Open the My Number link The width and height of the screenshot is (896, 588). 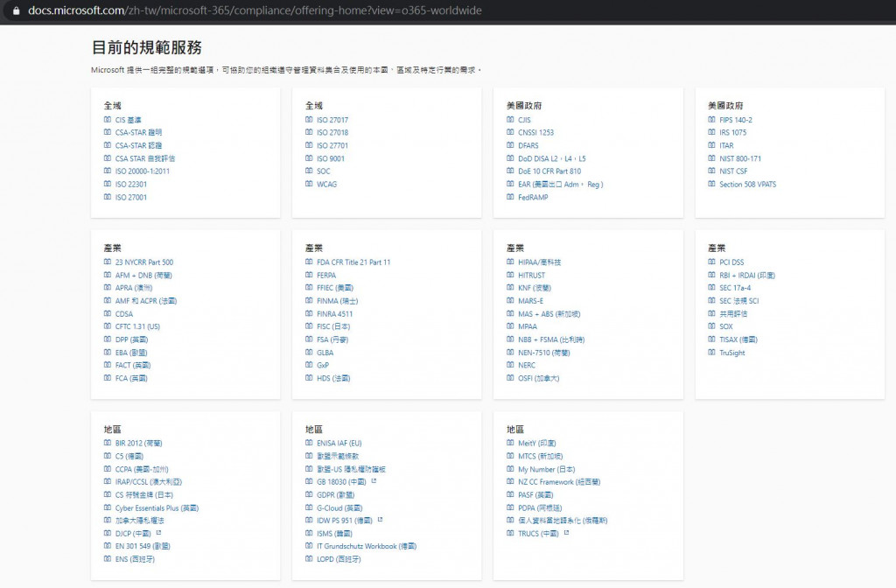(x=547, y=470)
